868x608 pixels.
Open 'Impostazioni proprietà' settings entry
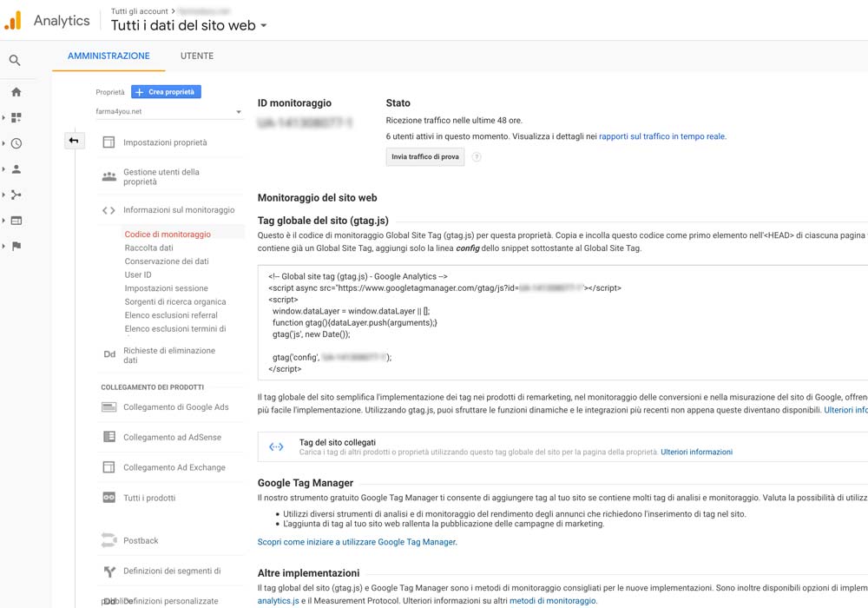coord(165,142)
